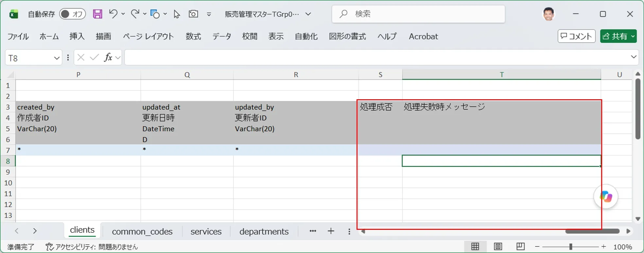Click the accessibility status icon
This screenshot has width=644, height=253.
click(x=49, y=247)
